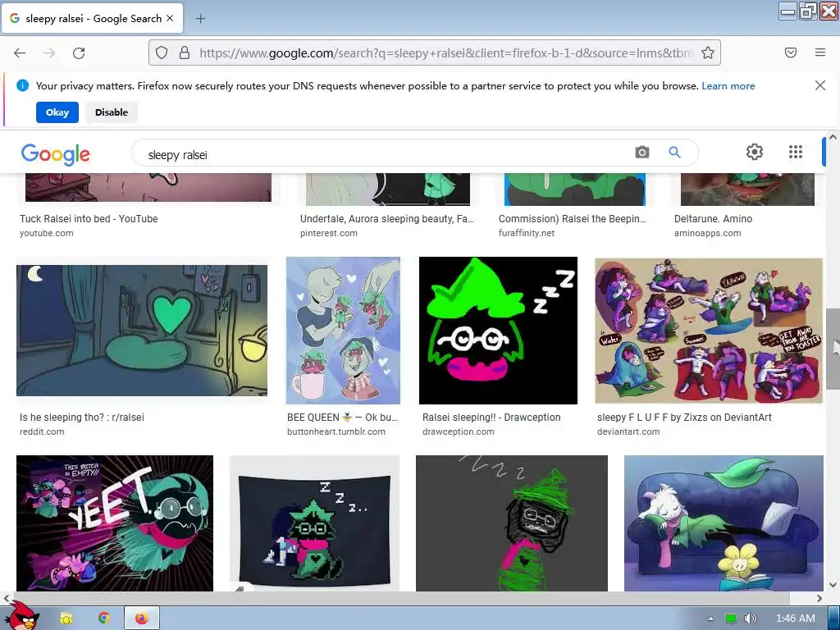Image resolution: width=840 pixels, height=630 pixels.
Task: Click 'Ralsei sleeping!! - Drawception' title
Action: [491, 418]
